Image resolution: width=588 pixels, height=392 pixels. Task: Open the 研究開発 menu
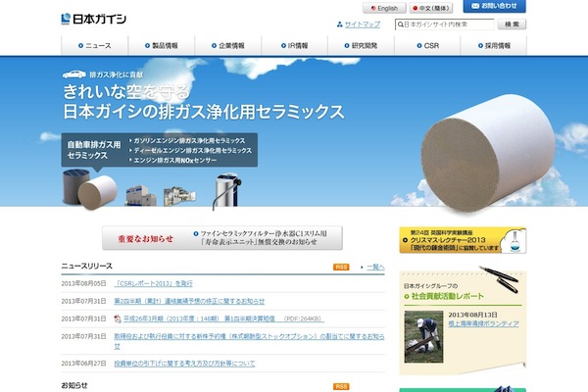pyautogui.click(x=361, y=45)
